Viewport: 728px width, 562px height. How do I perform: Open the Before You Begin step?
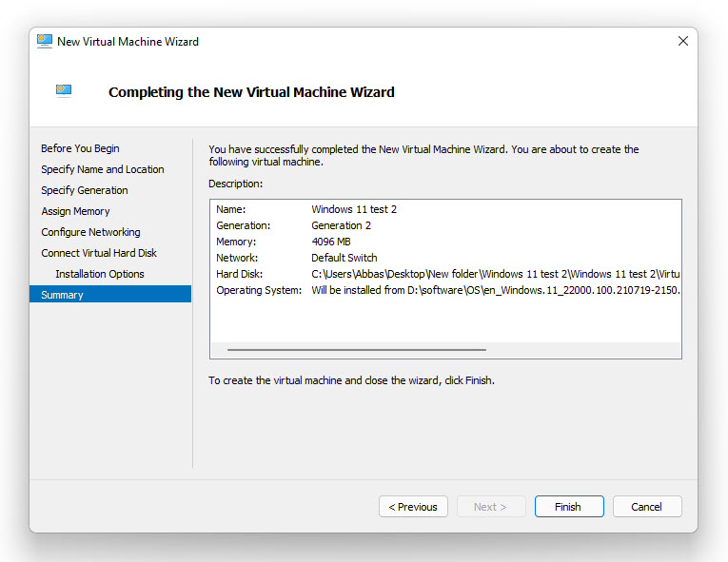80,148
